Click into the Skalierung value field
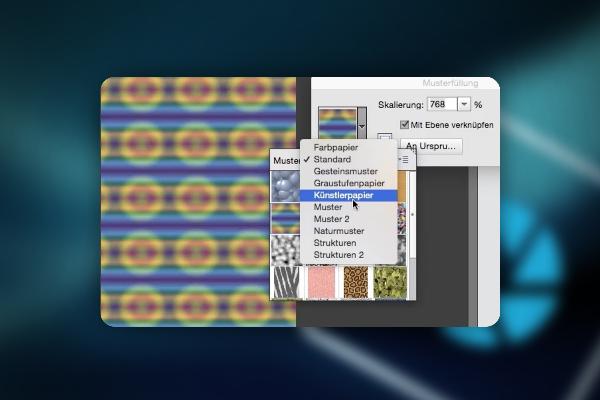600x400 pixels. pos(442,104)
